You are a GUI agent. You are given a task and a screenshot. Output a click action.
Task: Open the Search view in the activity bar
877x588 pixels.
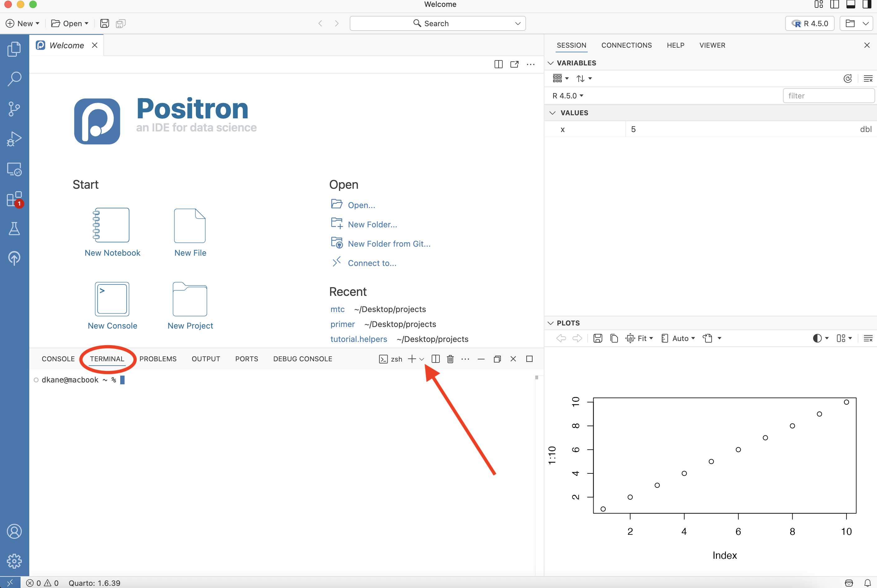tap(14, 79)
